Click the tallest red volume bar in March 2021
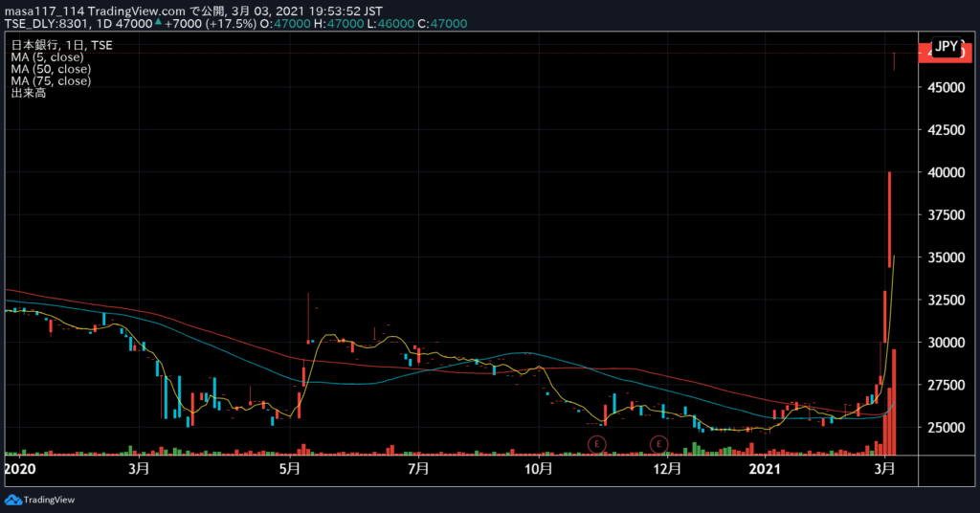 pos(895,402)
